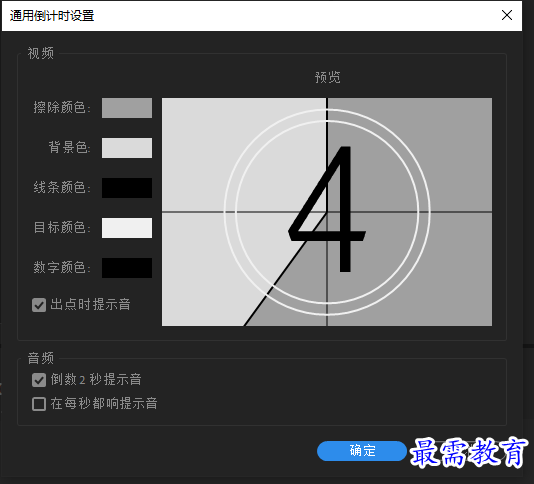Confirm with the 确定 button
The height and width of the screenshot is (484, 534).
coord(362,451)
